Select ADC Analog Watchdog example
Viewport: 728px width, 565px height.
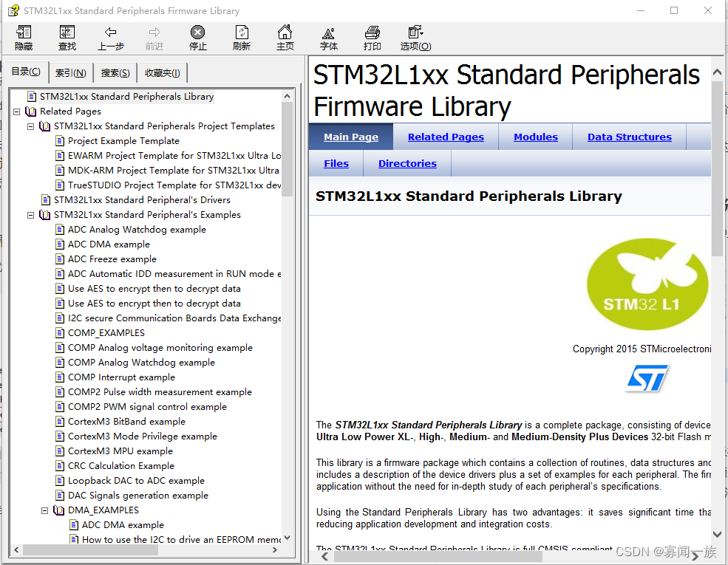coord(137,229)
